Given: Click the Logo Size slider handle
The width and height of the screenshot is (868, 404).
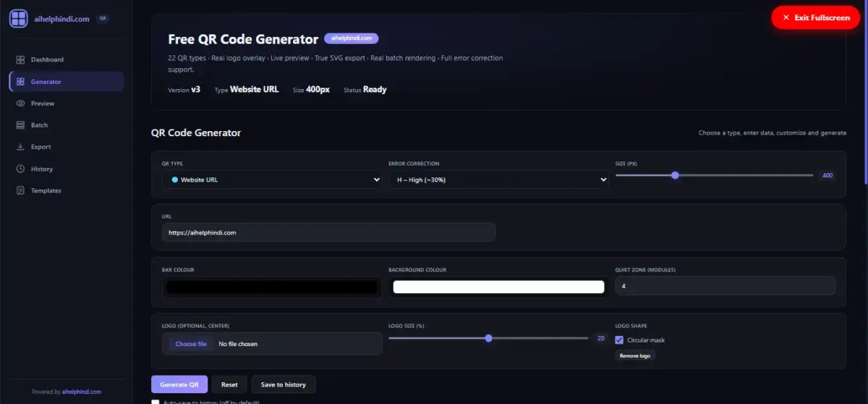Looking at the screenshot, I should click(x=489, y=338).
